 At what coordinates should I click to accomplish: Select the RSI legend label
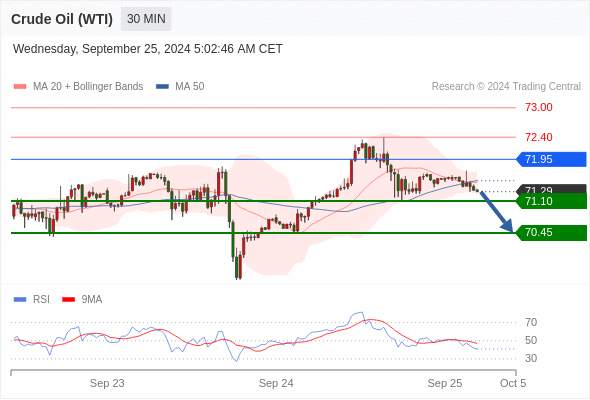[41, 300]
